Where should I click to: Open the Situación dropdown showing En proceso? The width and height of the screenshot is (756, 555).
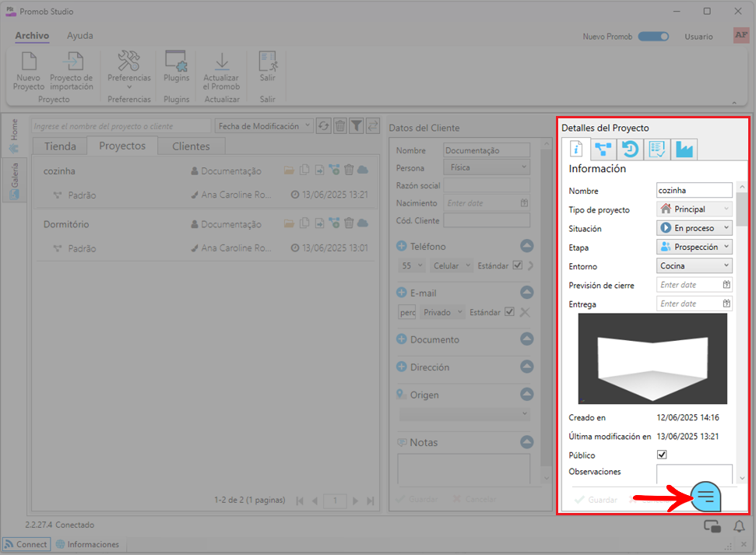click(694, 228)
